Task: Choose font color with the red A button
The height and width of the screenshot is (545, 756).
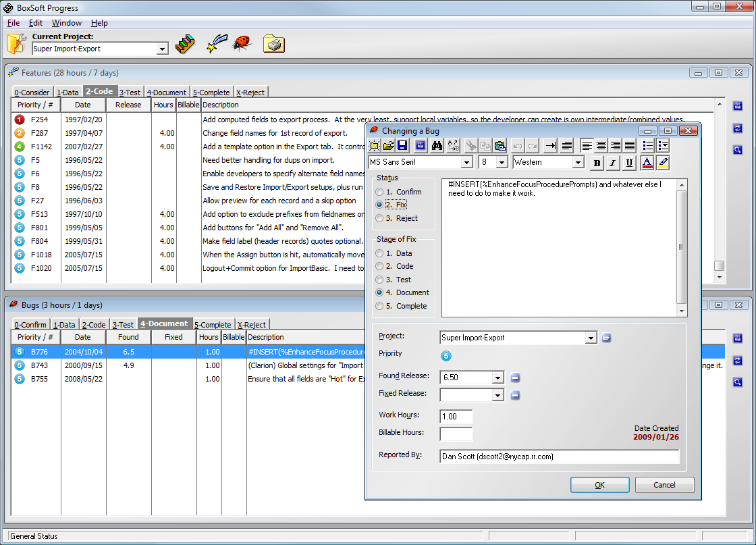Action: coord(647,163)
